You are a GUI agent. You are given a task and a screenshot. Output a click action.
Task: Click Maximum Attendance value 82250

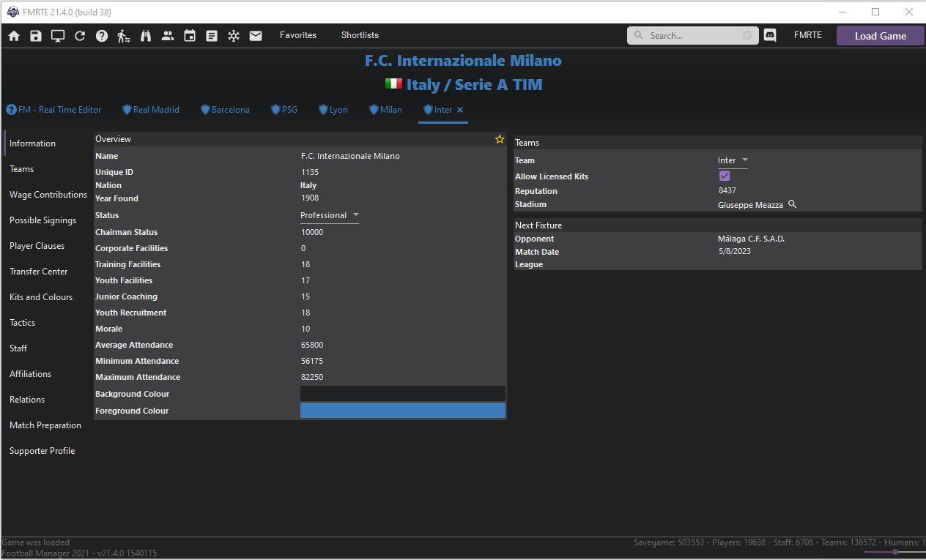(x=312, y=377)
